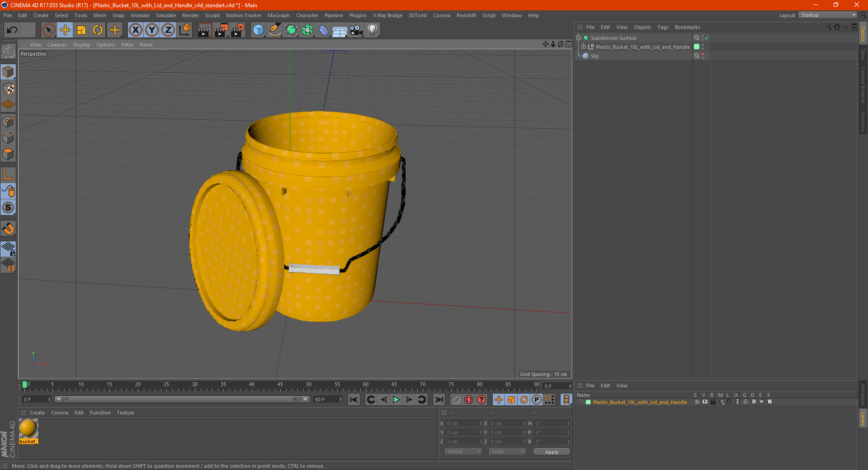Click the Undo arrow icon
This screenshot has height=470, width=868.
(x=12, y=30)
